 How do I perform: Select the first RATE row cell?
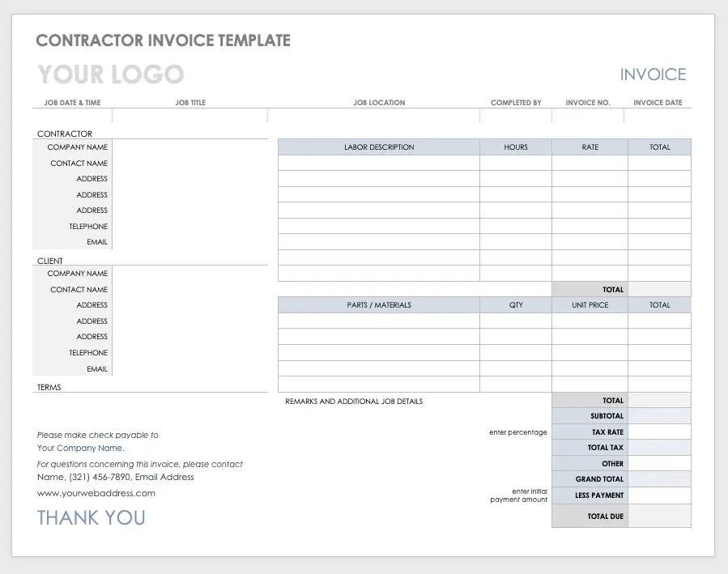(590, 163)
